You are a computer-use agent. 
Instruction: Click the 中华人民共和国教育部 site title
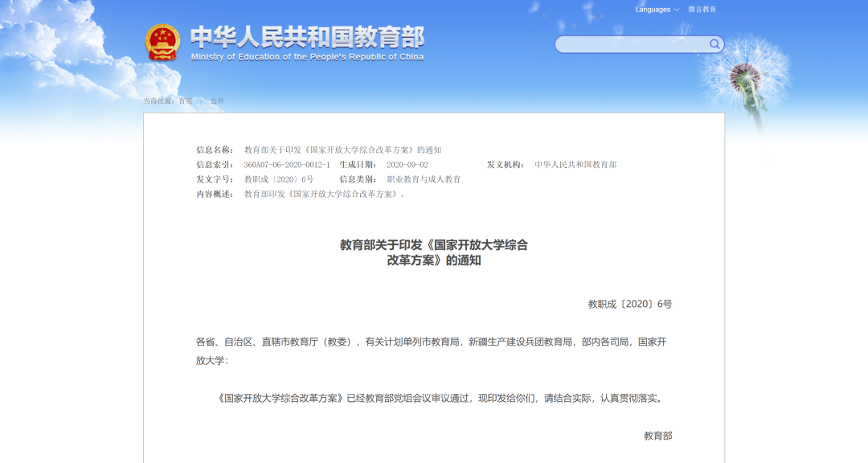(307, 37)
